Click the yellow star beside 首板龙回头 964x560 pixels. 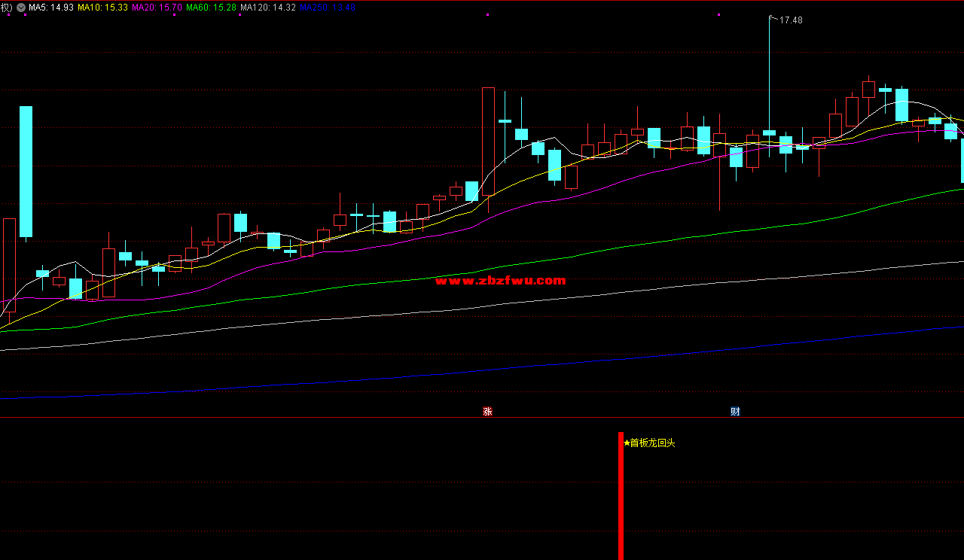(x=627, y=443)
